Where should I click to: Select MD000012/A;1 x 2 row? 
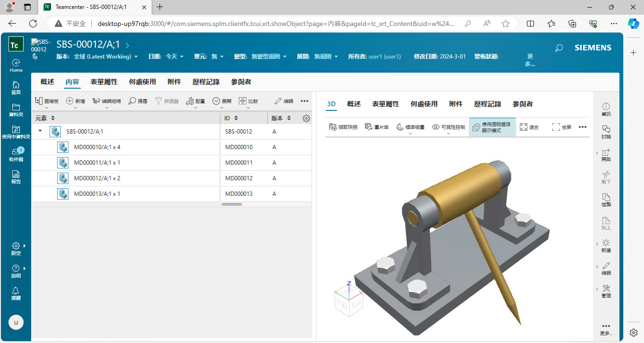[171, 178]
